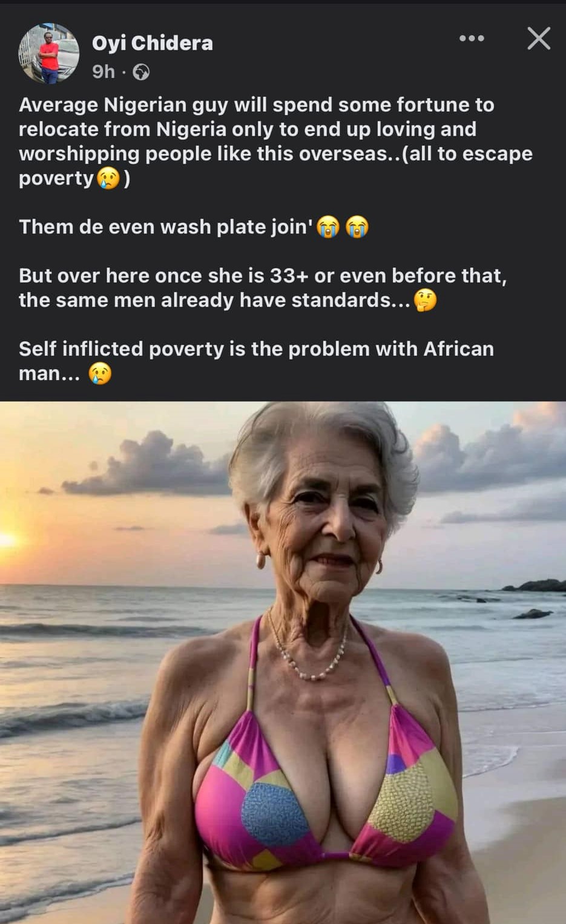Tap the "Them de even wash plate" line
The image size is (566, 924).
click(166, 227)
